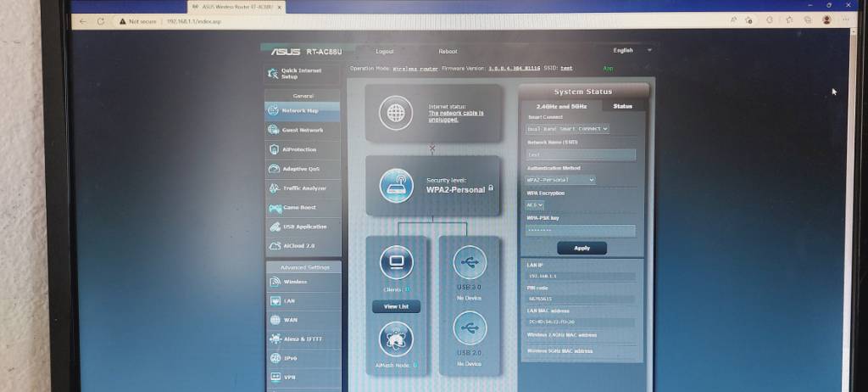Open the network cable is unplugged link

point(455,116)
